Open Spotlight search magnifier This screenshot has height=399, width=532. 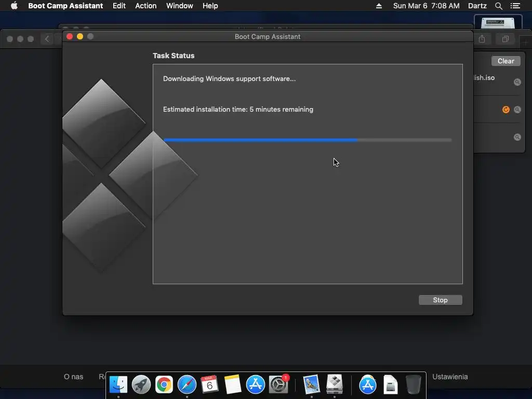pyautogui.click(x=498, y=6)
